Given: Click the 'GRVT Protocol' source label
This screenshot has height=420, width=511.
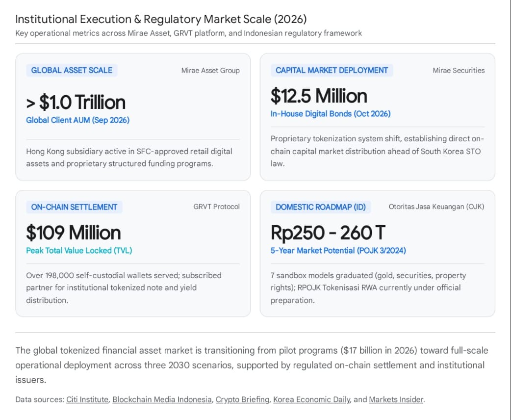Looking at the screenshot, I should (216, 207).
